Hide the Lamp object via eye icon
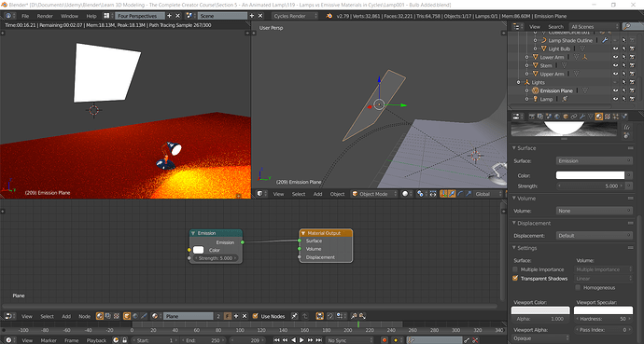The image size is (644, 344). coord(615,99)
